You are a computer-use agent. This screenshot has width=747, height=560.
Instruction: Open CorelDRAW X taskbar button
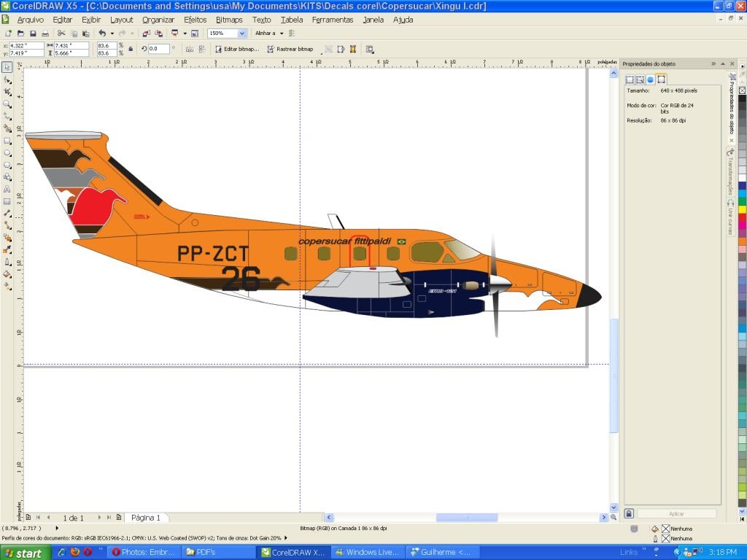point(294,553)
